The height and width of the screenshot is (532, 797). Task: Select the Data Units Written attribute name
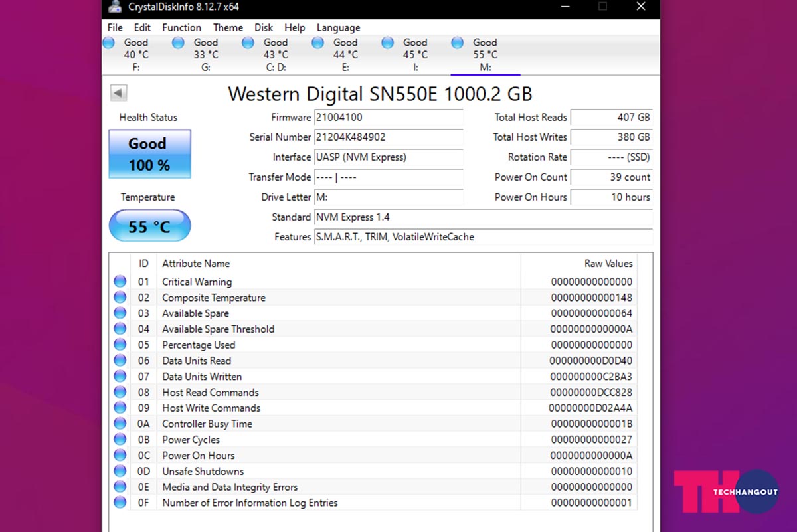pos(202,376)
